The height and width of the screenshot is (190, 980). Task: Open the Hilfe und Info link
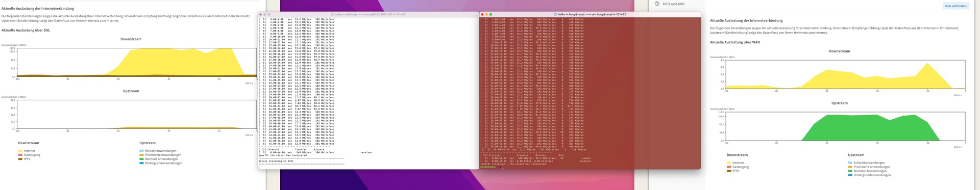click(x=673, y=4)
